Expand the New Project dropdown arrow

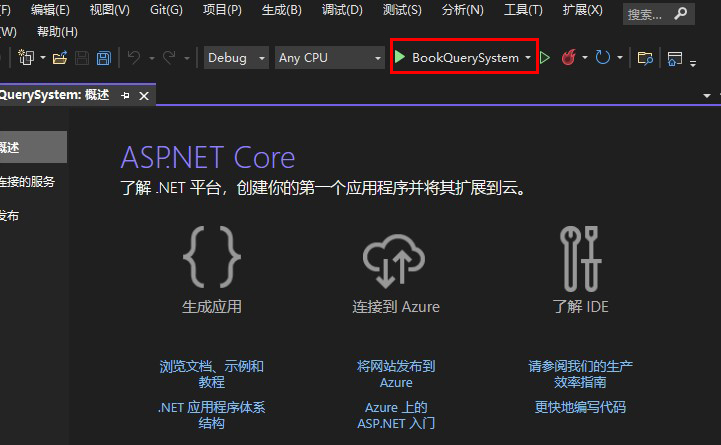point(43,58)
